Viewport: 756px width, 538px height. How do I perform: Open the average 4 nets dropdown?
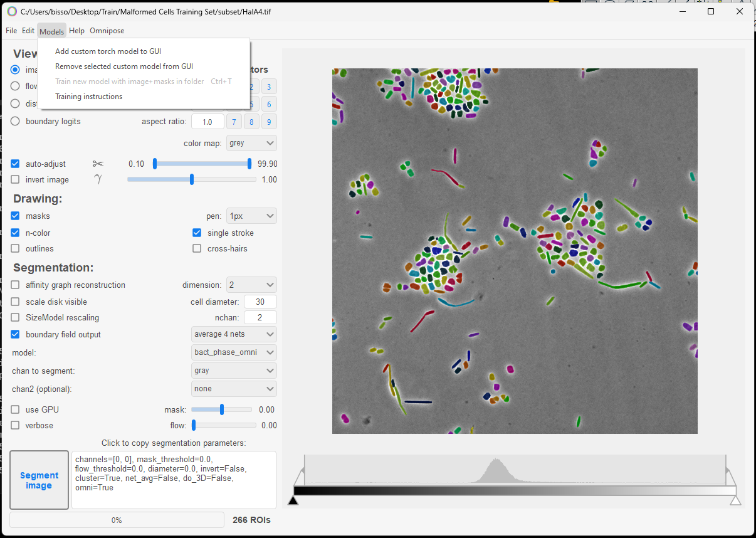click(234, 334)
